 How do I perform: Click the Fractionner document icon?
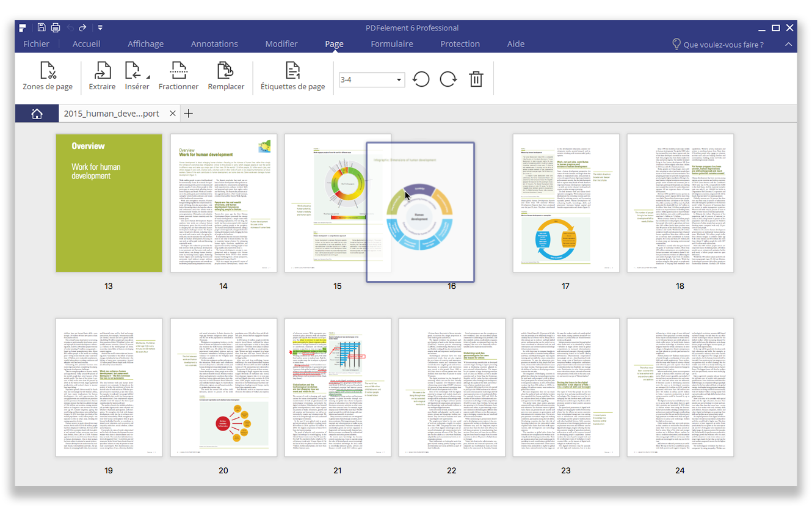coord(178,77)
